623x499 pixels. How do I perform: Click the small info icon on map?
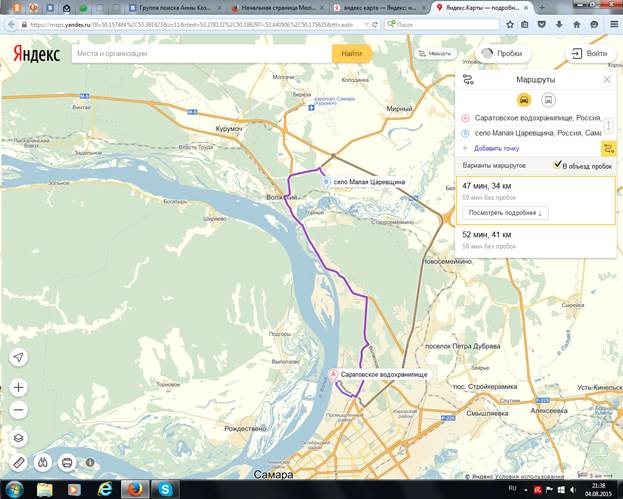(x=90, y=462)
